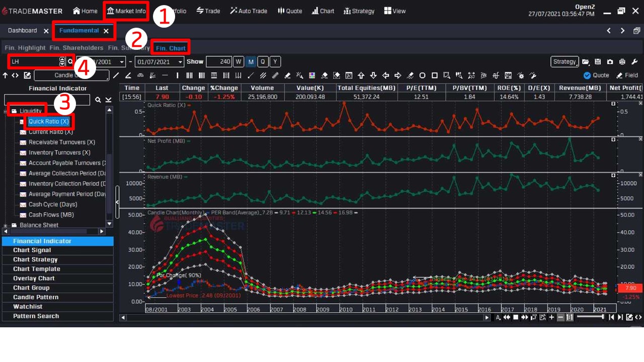Open the end date dropdown 01/07/2021
The width and height of the screenshot is (644, 362).
point(181,62)
